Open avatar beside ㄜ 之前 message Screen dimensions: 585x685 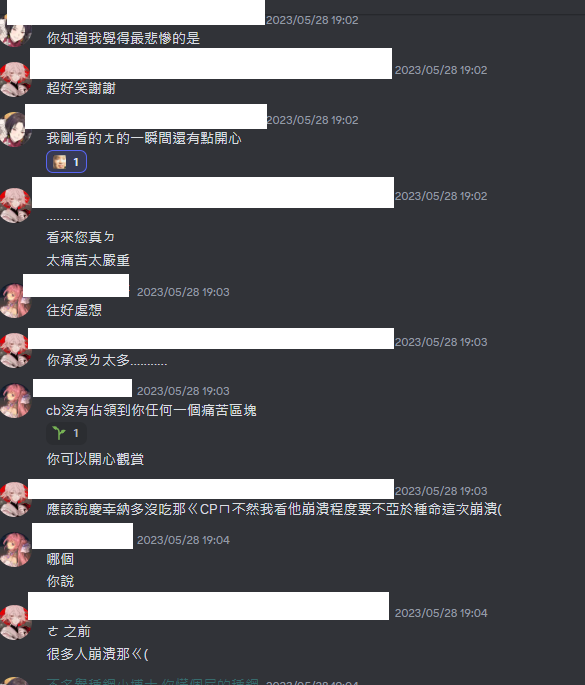15,622
